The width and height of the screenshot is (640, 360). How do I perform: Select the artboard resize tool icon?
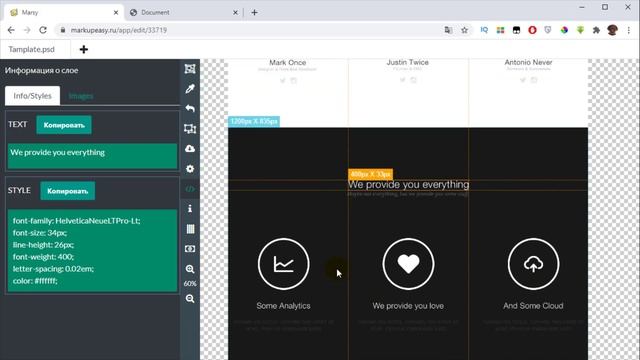pos(190,129)
